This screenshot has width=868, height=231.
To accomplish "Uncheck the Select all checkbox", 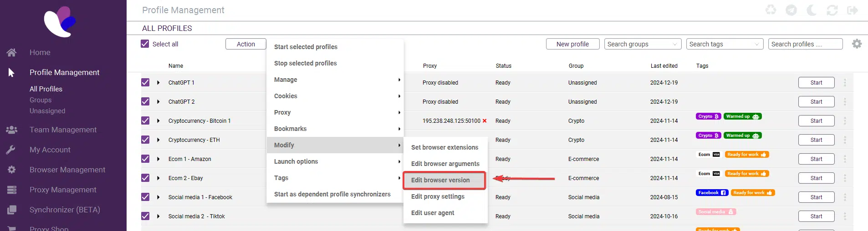I will (x=145, y=44).
